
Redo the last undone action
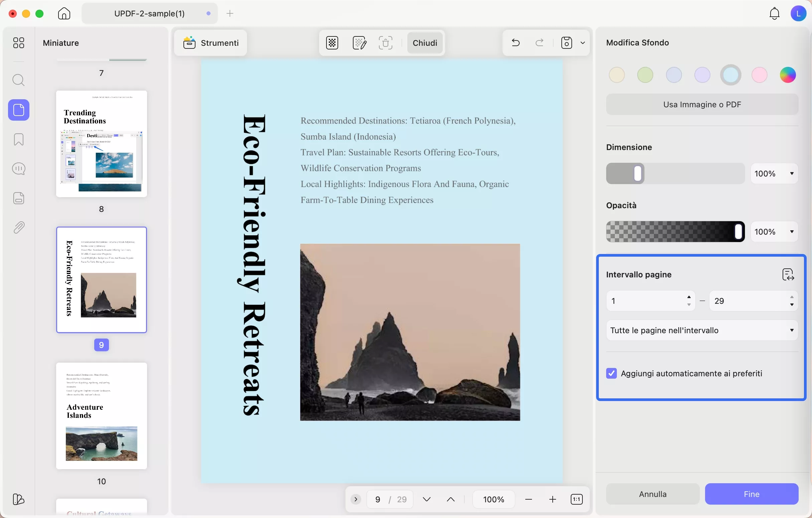[x=539, y=42]
